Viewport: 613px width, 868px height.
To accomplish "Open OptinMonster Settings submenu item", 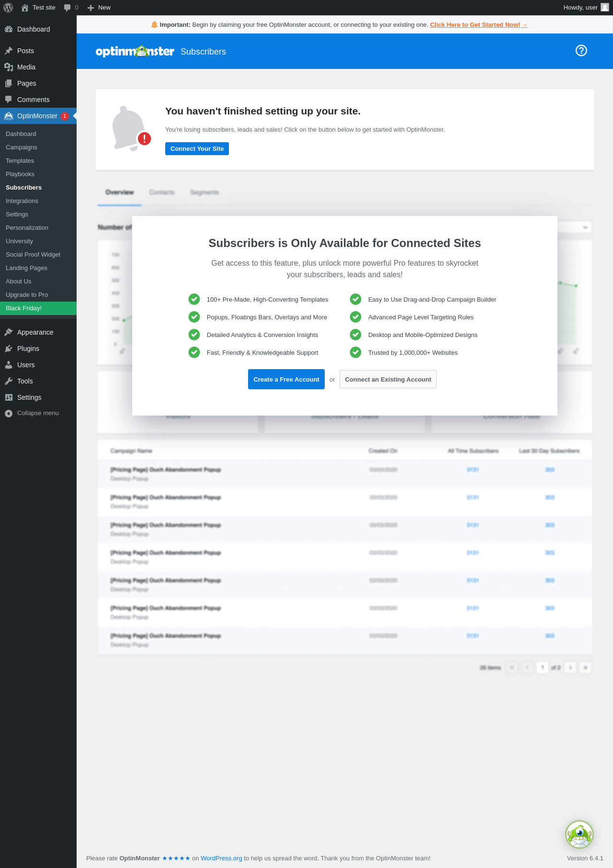I will [38, 214].
